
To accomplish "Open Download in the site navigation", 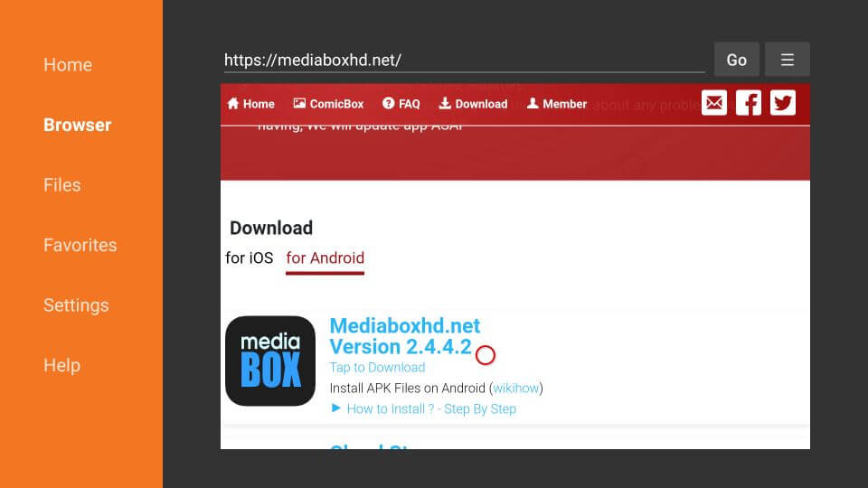I will pos(473,104).
